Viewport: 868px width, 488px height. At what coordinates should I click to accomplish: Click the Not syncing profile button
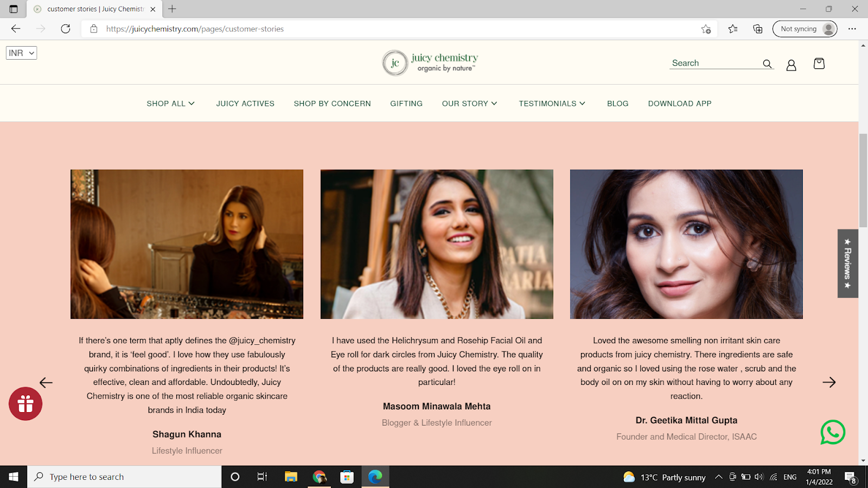(805, 29)
